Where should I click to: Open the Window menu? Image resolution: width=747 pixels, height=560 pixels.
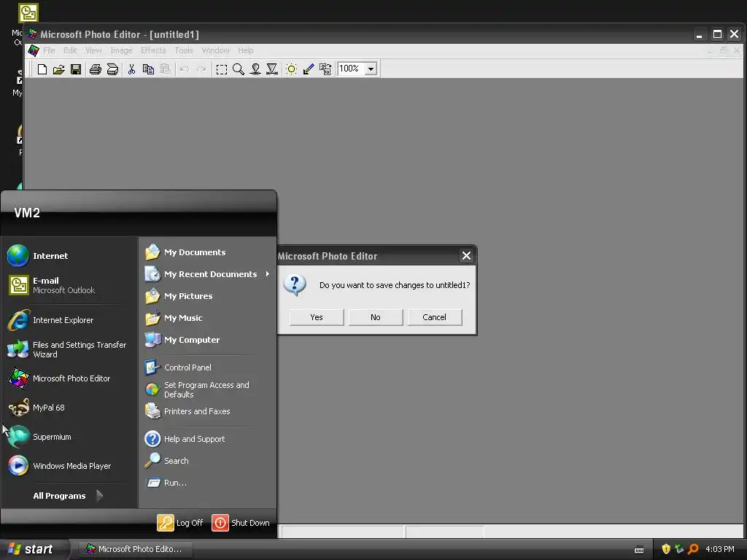click(x=215, y=50)
